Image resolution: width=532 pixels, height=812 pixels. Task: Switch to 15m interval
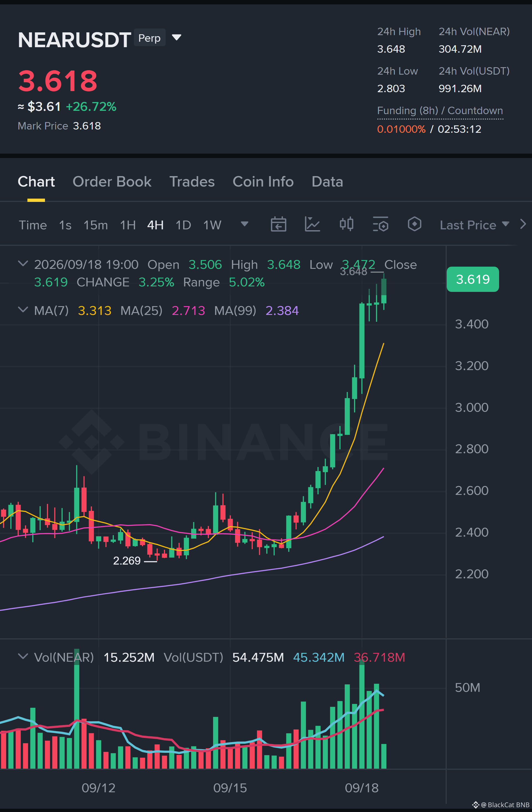click(x=95, y=225)
